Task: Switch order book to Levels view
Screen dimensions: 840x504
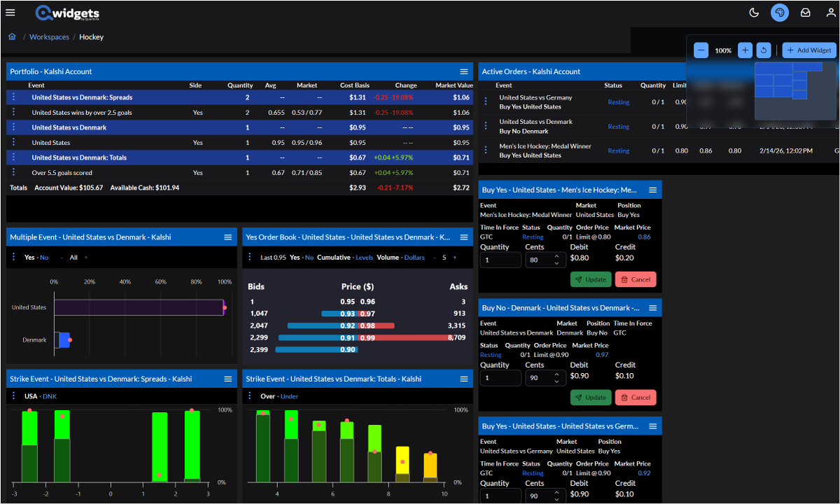Action: (365, 258)
